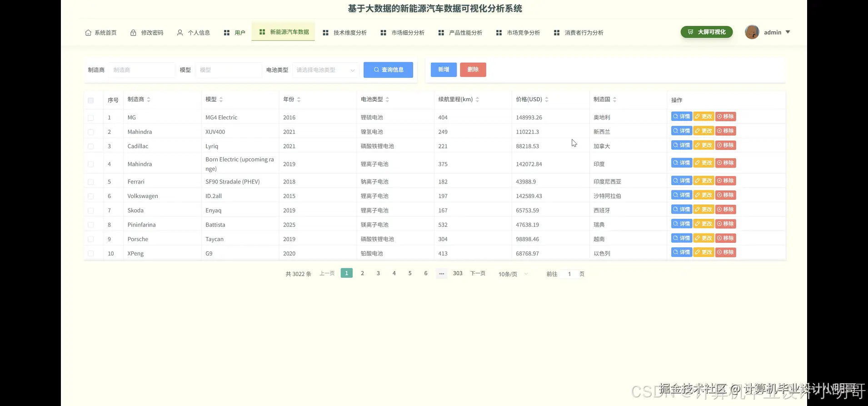Check the row 5 Ferrari checkbox
868x406 pixels.
pos(91,182)
